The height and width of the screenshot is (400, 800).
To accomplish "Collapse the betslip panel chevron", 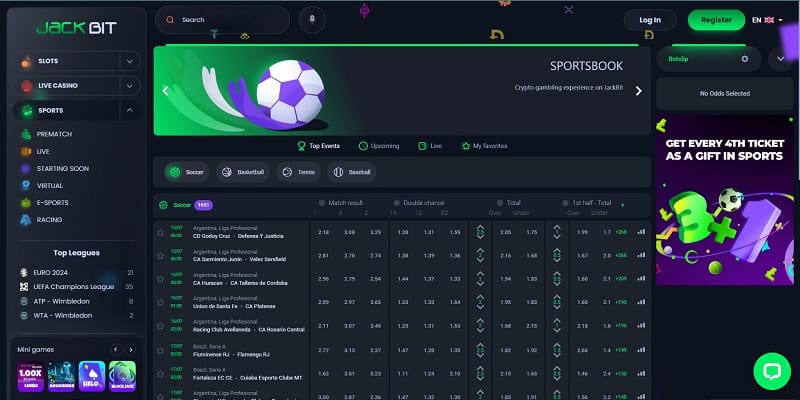I will pos(781,59).
